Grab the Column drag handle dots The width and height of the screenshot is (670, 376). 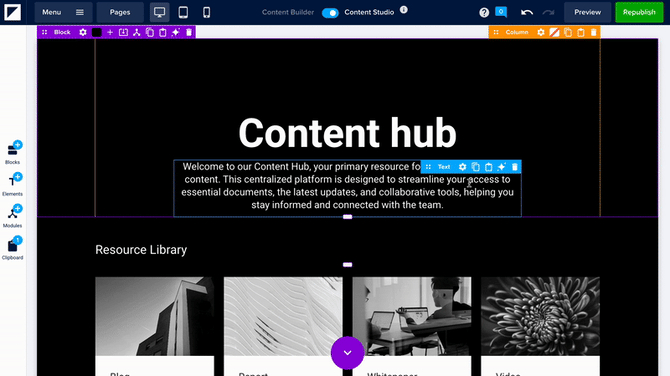[496, 32]
